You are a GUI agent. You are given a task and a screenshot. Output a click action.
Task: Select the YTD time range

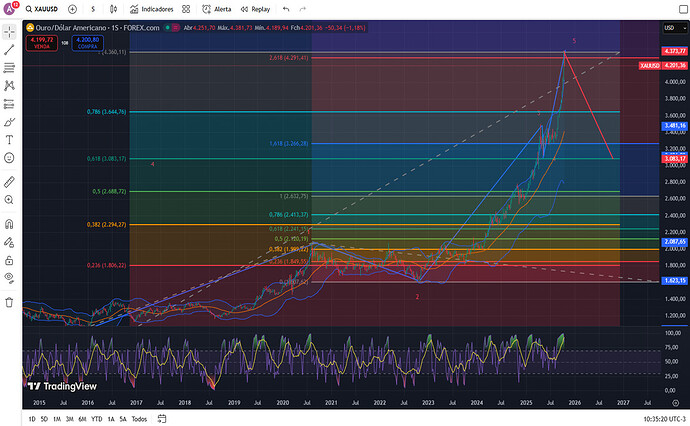point(96,419)
